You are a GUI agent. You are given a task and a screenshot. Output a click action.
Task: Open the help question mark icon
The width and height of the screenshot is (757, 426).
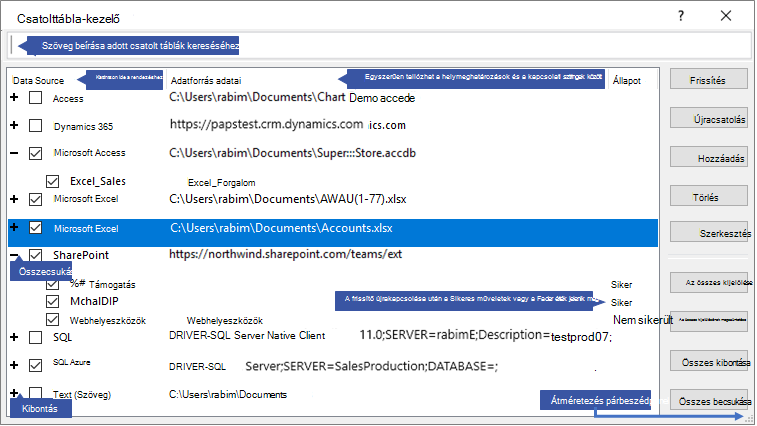click(681, 16)
